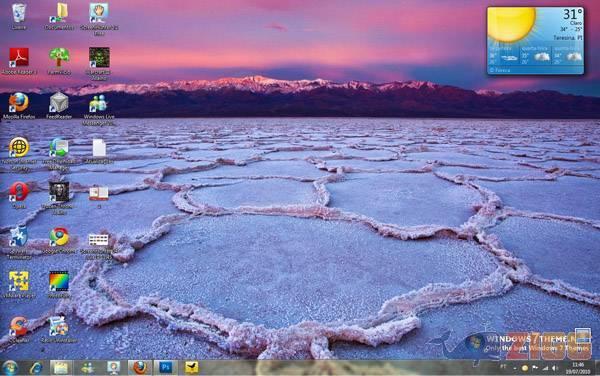Open Internet Explorer from the taskbar
Screen dimensions: 600x376
point(36,368)
